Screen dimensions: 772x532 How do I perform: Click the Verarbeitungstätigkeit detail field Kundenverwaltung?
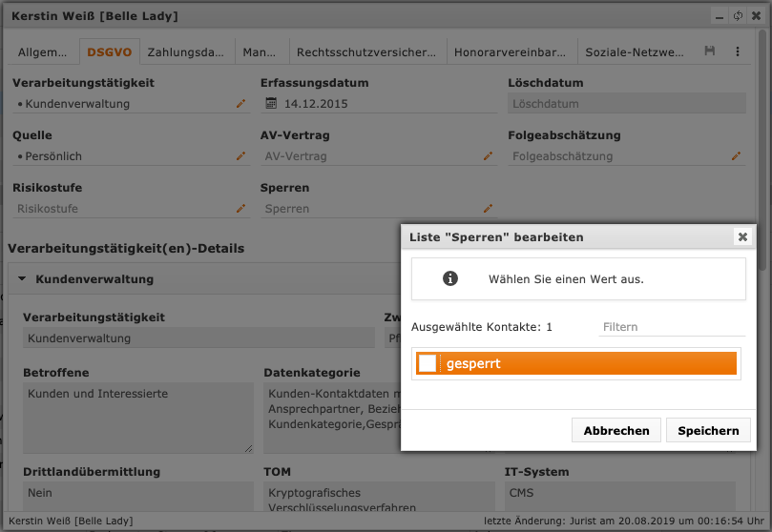(x=198, y=338)
